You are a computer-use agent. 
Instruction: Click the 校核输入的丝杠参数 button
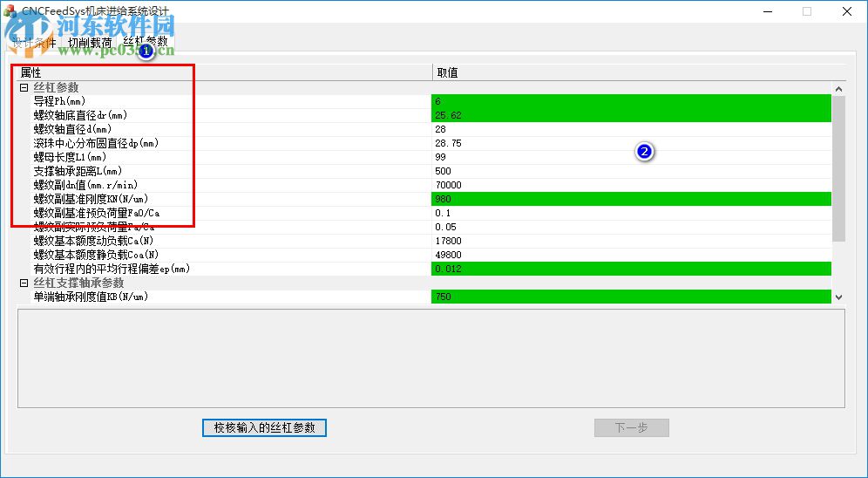point(264,427)
